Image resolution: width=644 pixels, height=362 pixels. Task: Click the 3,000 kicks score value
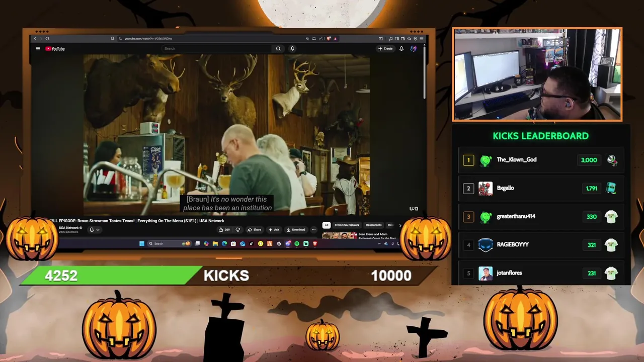[589, 160]
